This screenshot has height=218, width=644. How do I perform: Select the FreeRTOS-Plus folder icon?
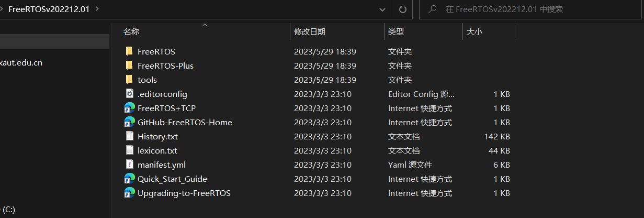(x=129, y=66)
